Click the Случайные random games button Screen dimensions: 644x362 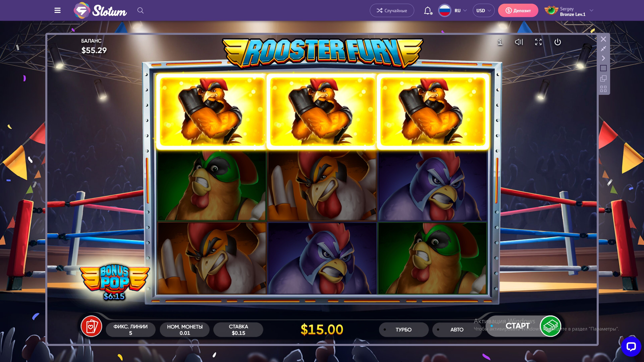pos(392,11)
